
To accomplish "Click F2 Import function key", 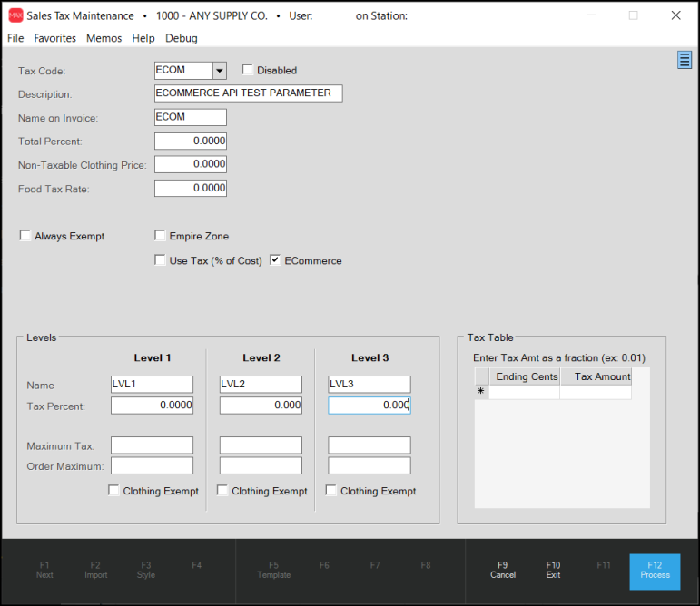I will point(95,570).
